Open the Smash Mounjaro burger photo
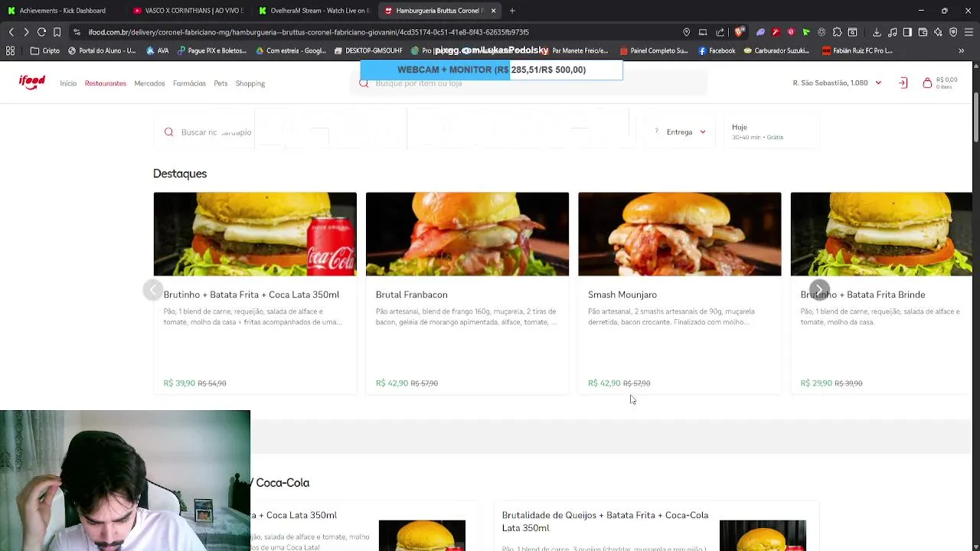Screen dimensions: 980x551 pos(680,234)
